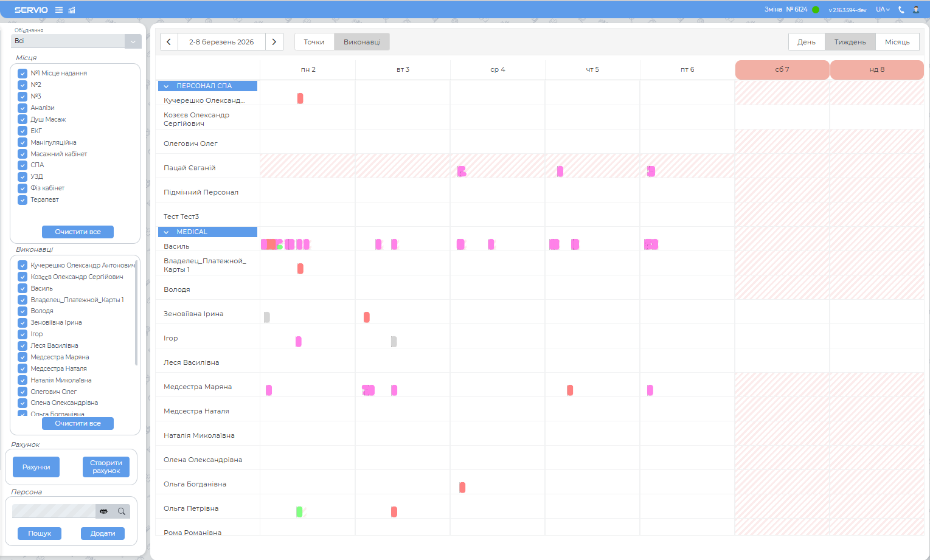
Task: Click the Створити рахунок button
Action: pos(106,467)
